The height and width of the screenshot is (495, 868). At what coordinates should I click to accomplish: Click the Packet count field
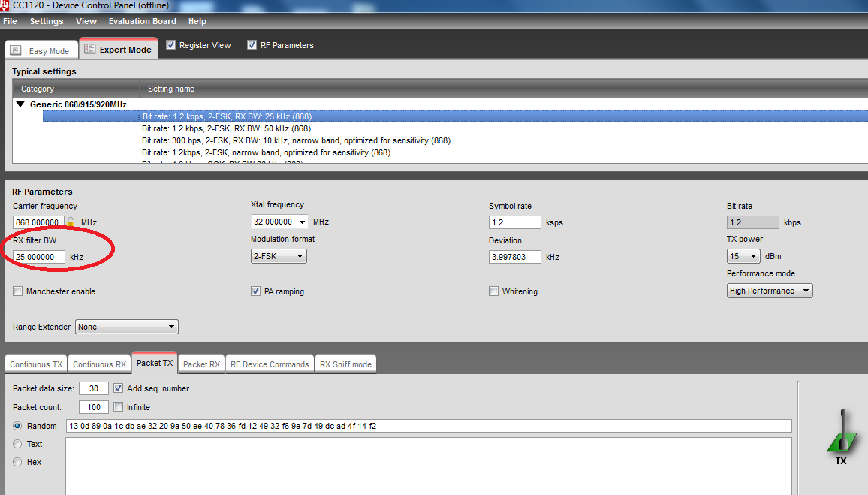click(x=94, y=408)
